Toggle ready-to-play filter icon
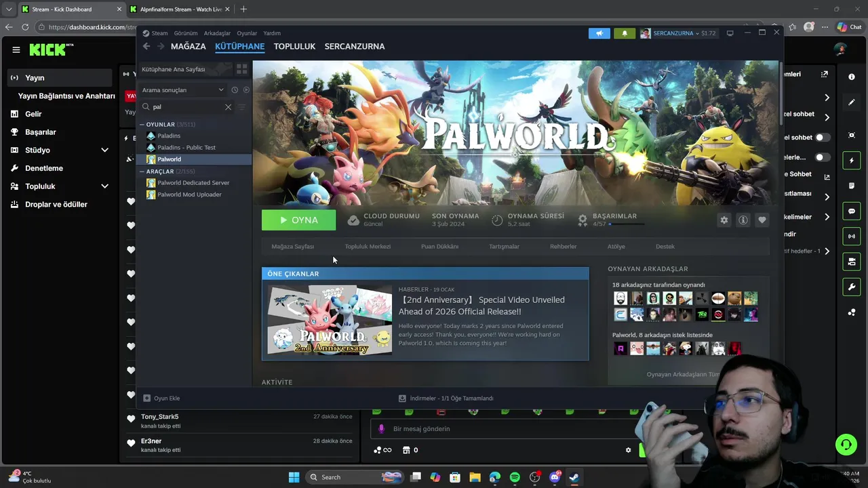This screenshot has width=868, height=488. tap(246, 89)
